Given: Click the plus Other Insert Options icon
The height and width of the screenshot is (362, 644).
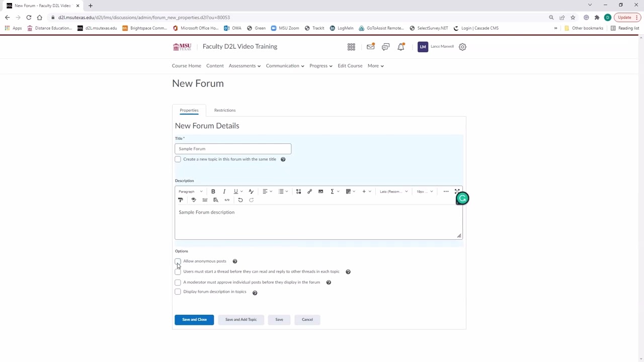Looking at the screenshot, I should coord(364,192).
